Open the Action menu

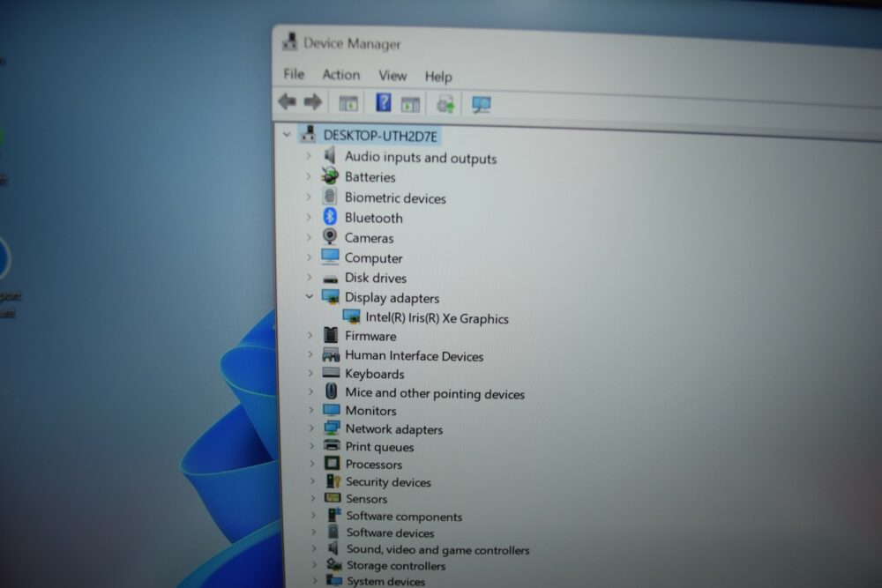click(340, 75)
